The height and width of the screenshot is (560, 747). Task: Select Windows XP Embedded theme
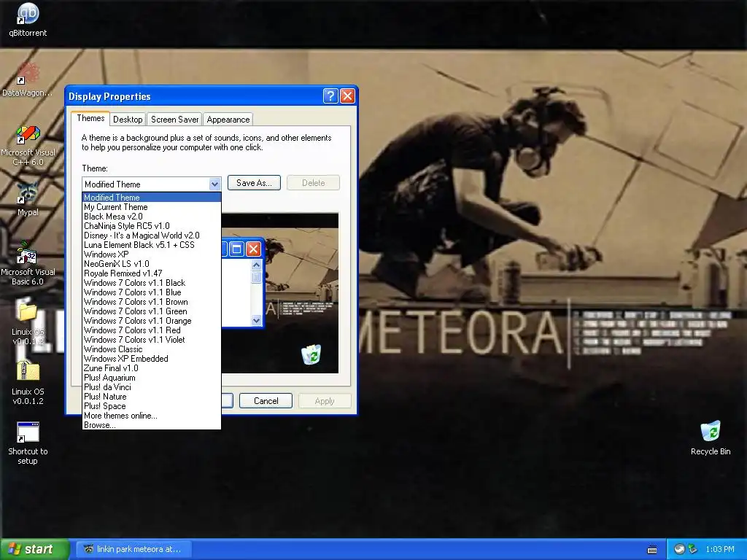coord(152,359)
